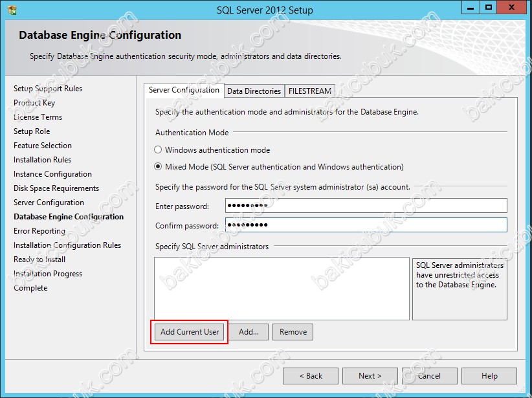The width and height of the screenshot is (532, 398).
Task: Click the administrators unrestricted access description
Action: (460, 275)
